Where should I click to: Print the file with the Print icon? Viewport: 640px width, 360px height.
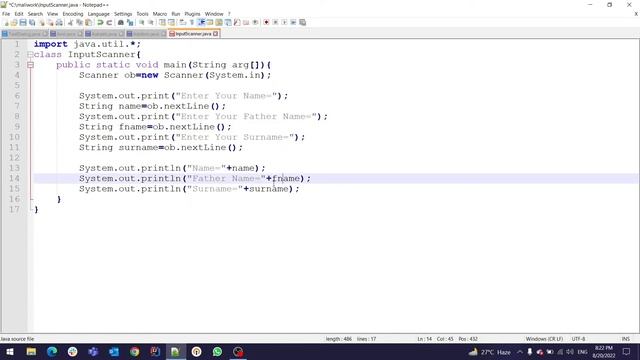coord(59,22)
